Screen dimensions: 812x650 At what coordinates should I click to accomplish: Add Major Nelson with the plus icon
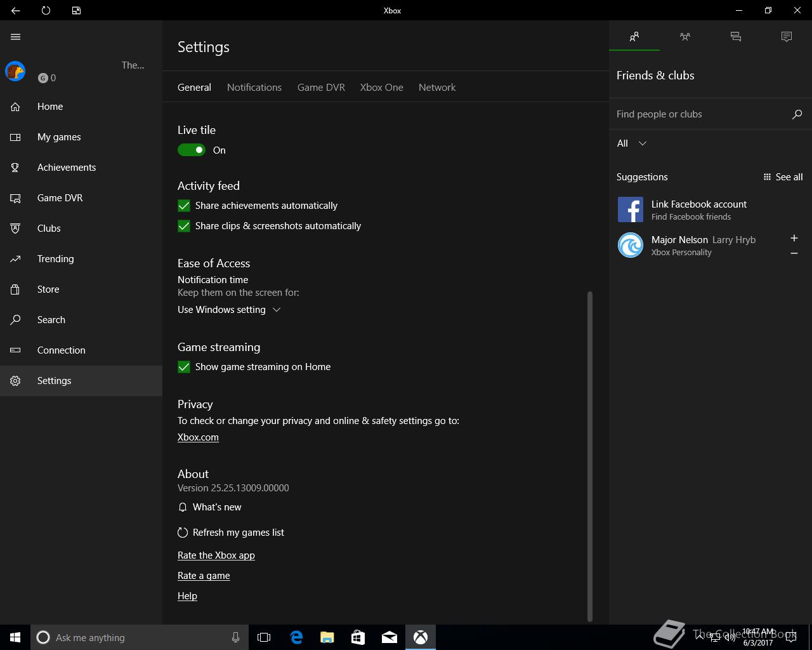[794, 238]
